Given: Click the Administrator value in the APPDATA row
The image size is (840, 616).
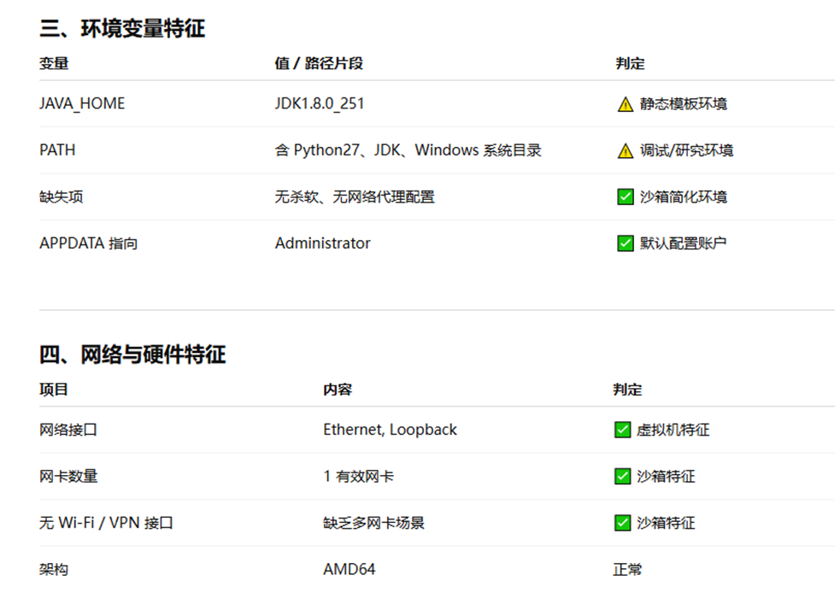Looking at the screenshot, I should tap(322, 243).
